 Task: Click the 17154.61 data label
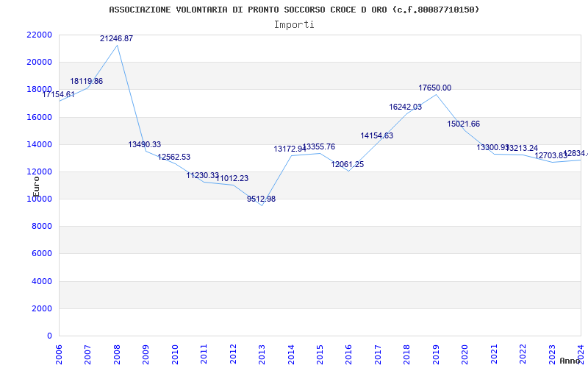[58, 95]
